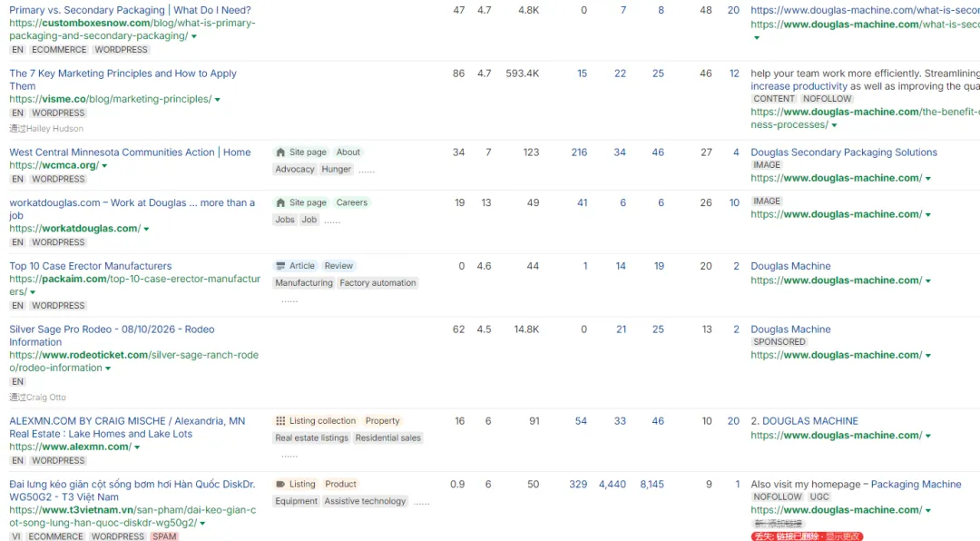This screenshot has height=541, width=980.
Task: Open the 8,145 value in the t3vietnam row
Action: pos(652,485)
